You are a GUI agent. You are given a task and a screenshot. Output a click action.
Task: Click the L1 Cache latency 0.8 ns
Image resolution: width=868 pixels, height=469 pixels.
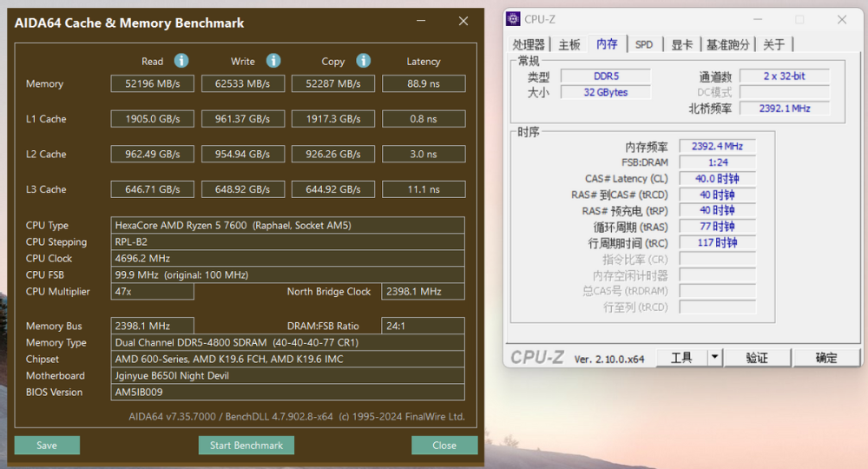(x=424, y=118)
